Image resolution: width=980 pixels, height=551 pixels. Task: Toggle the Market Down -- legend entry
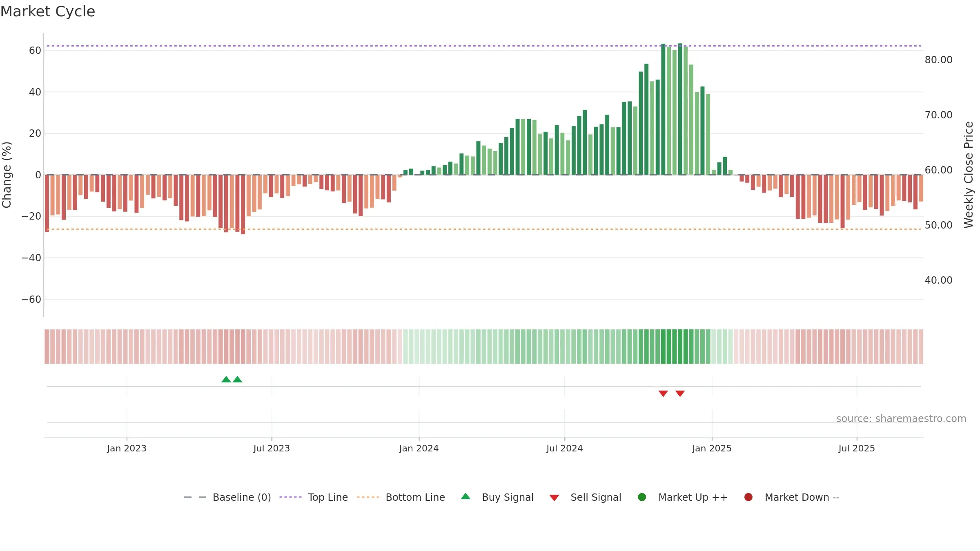[x=792, y=497]
